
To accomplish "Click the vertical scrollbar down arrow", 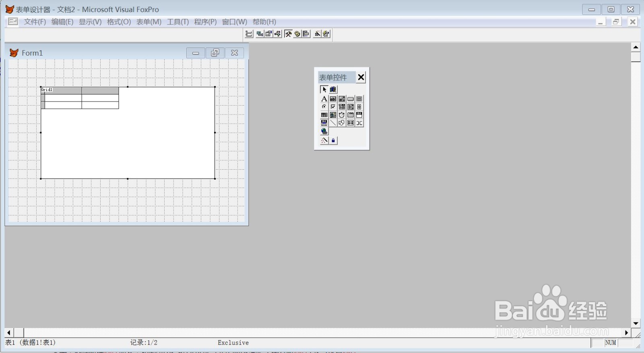I will click(636, 323).
